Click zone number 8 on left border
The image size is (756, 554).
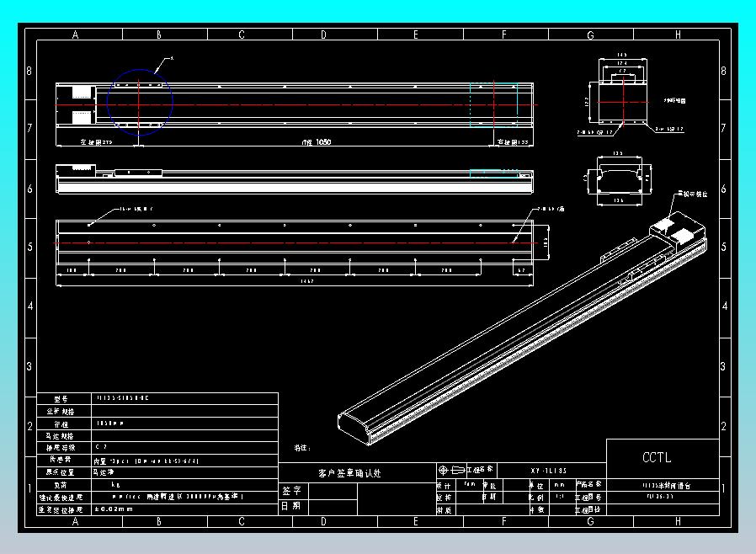tap(29, 71)
